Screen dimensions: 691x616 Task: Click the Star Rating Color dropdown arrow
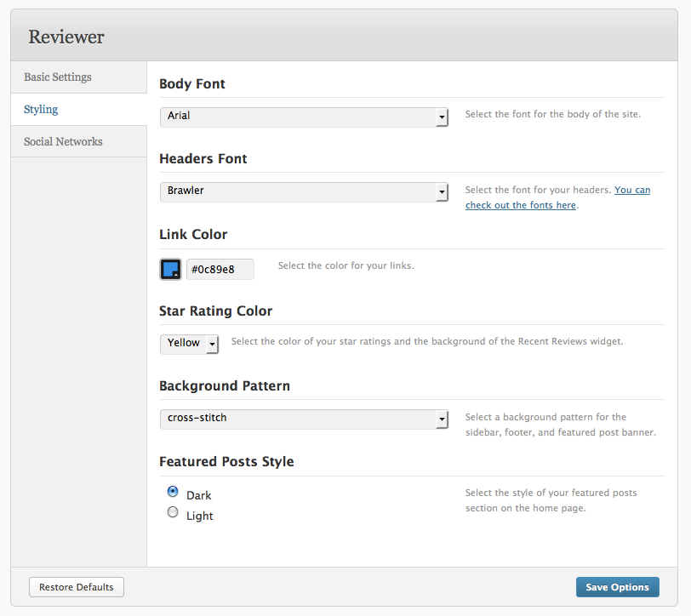(212, 344)
